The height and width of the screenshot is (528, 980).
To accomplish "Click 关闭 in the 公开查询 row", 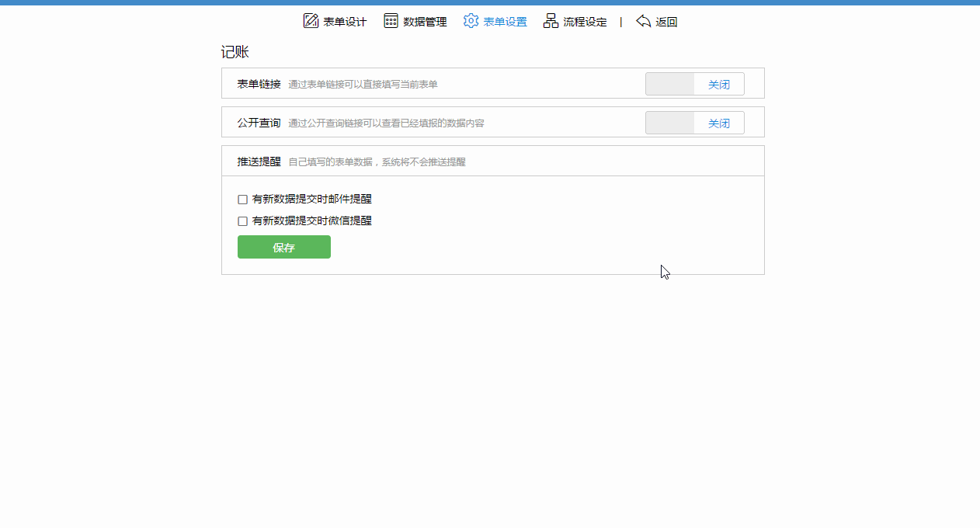I will [718, 123].
